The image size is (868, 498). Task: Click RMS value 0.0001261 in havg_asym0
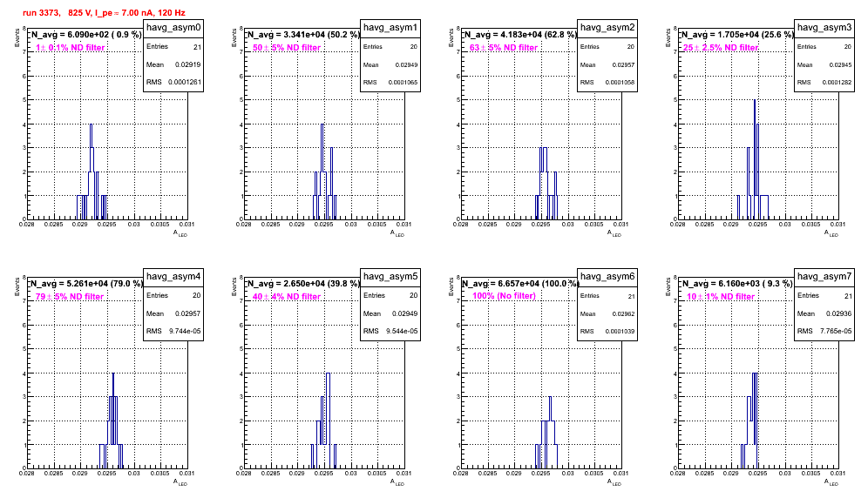point(185,83)
